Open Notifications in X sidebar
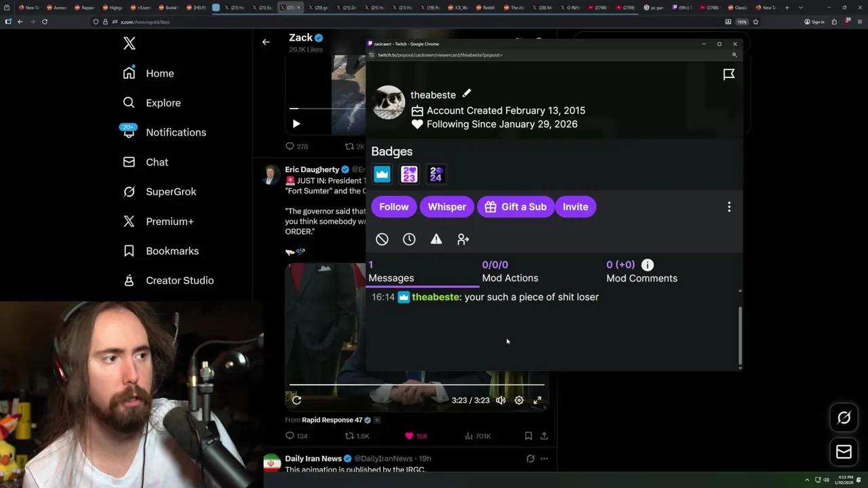This screenshot has height=488, width=868. [x=164, y=132]
